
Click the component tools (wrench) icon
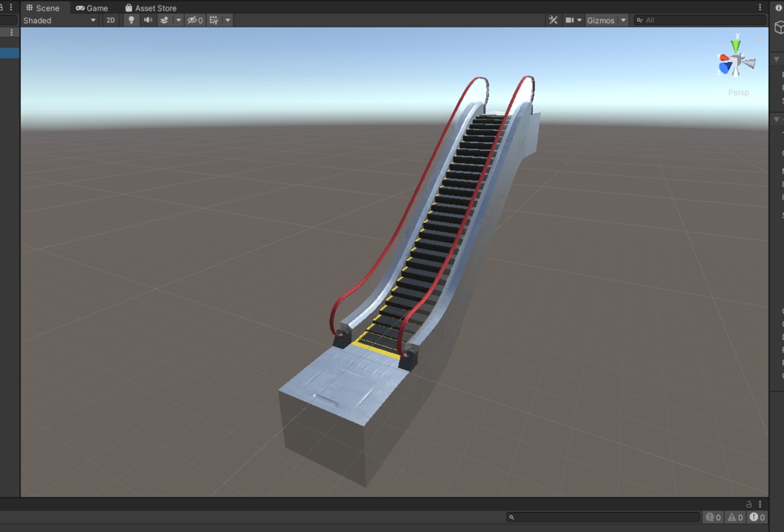pos(554,20)
